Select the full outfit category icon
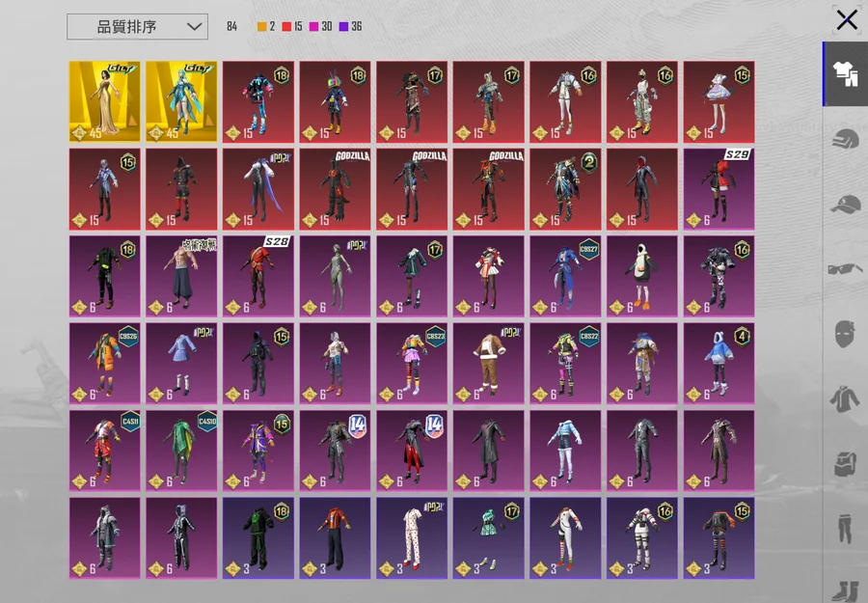Image resolution: width=868 pixels, height=603 pixels. (845, 74)
